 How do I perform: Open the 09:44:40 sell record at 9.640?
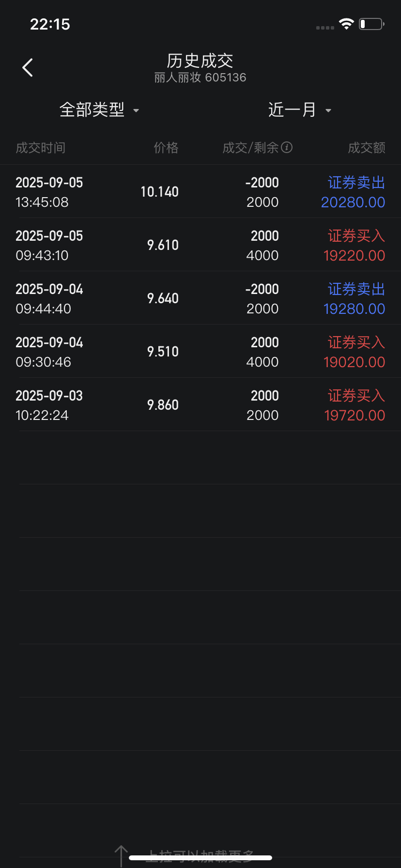coord(200,298)
